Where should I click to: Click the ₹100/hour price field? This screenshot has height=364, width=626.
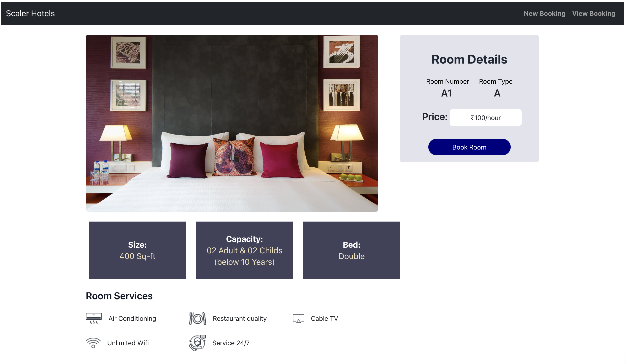[x=485, y=118]
